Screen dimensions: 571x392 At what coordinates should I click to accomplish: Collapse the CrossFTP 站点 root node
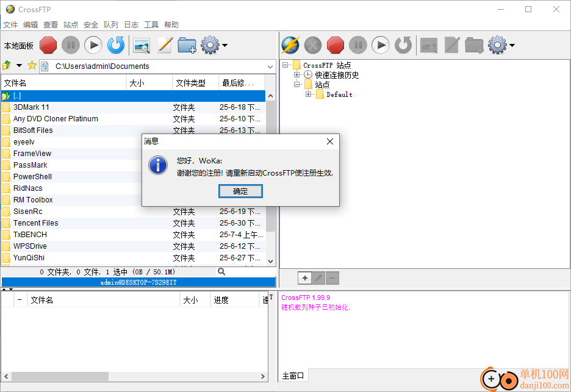(285, 65)
